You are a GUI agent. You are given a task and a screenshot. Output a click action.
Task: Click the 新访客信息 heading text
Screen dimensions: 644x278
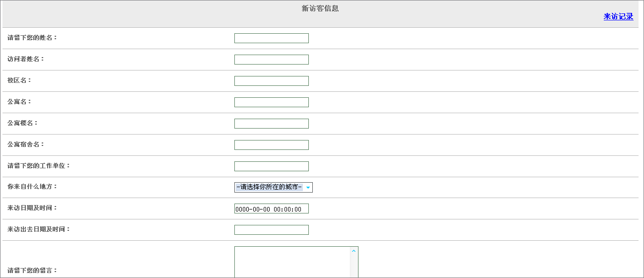pos(320,8)
